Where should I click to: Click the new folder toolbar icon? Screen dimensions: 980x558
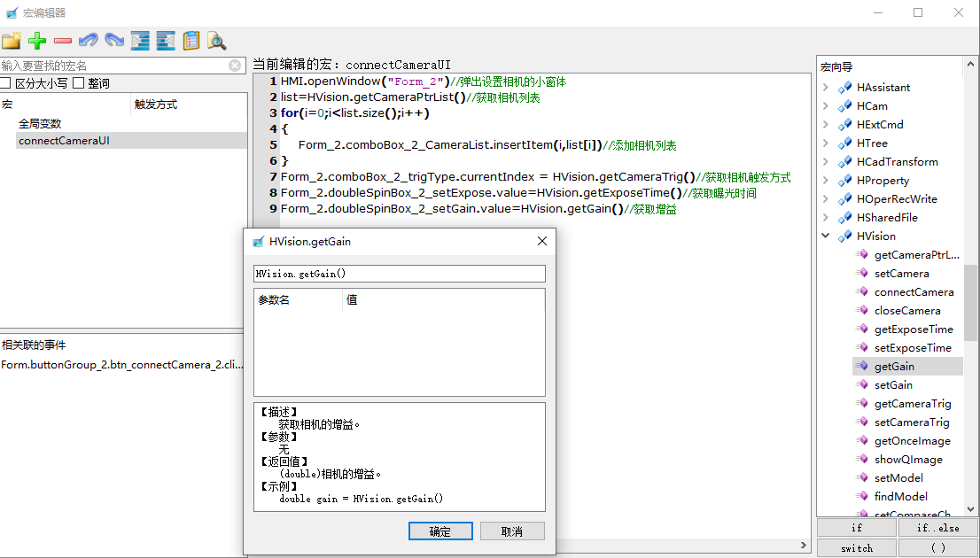coord(11,41)
